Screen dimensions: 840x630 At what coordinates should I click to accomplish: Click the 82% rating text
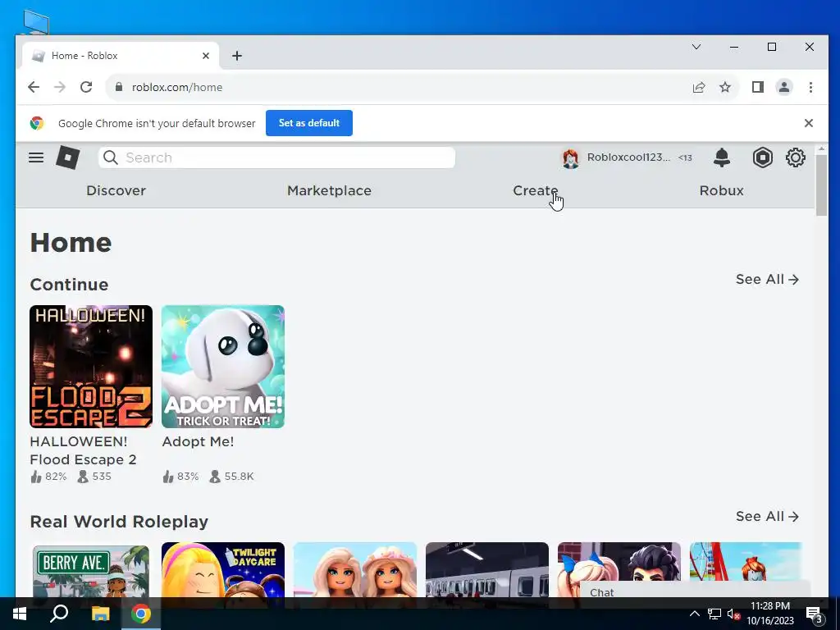56,477
